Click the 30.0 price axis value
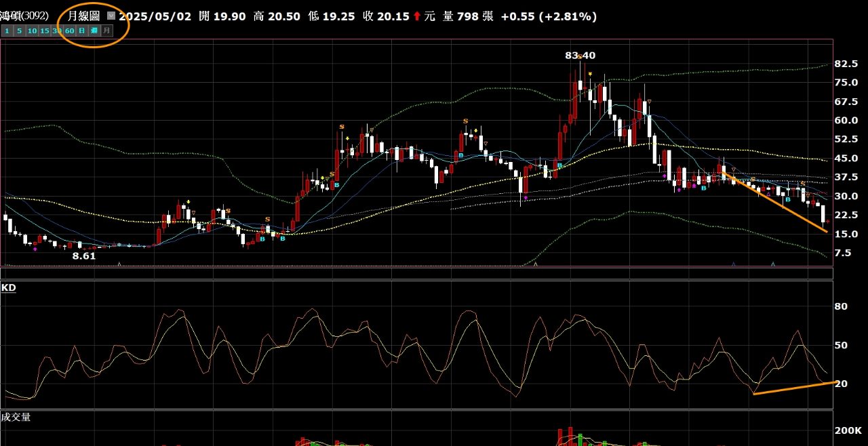Screen dimensions: 868x446 847,197
